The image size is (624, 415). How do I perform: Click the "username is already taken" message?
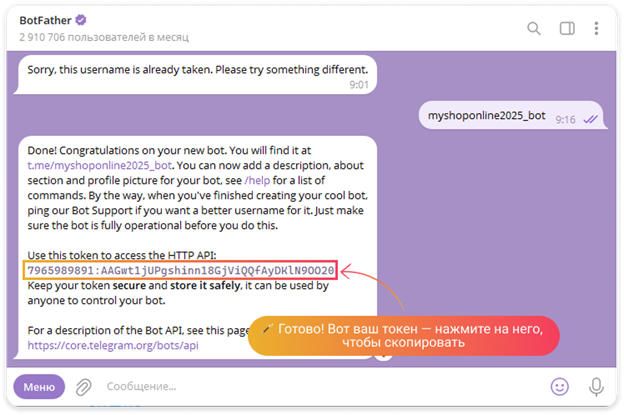pyautogui.click(x=198, y=71)
